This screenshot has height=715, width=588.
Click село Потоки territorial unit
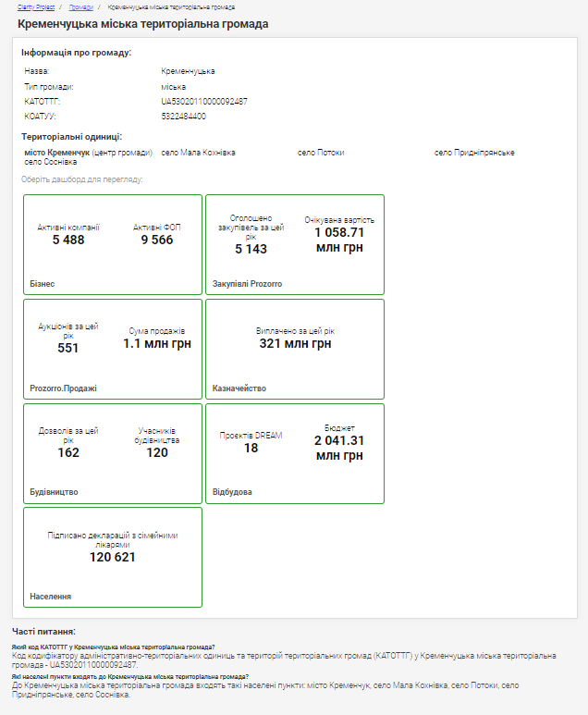(321, 153)
